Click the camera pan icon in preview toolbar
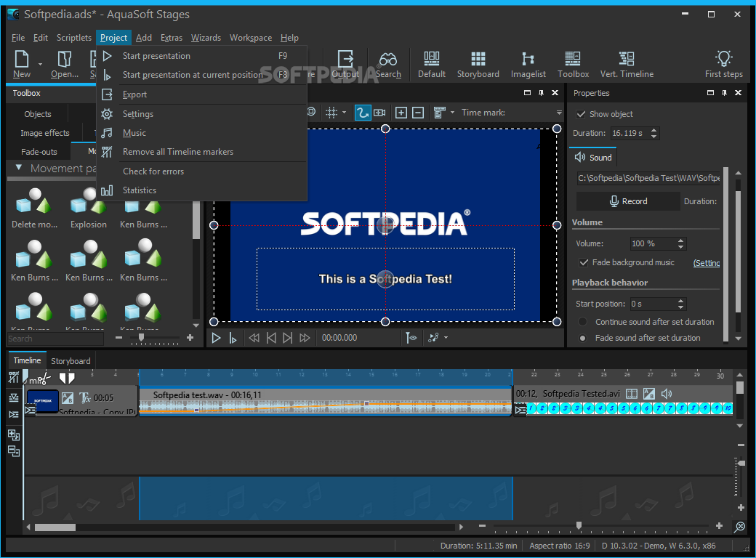Image resolution: width=756 pixels, height=558 pixels. point(379,113)
